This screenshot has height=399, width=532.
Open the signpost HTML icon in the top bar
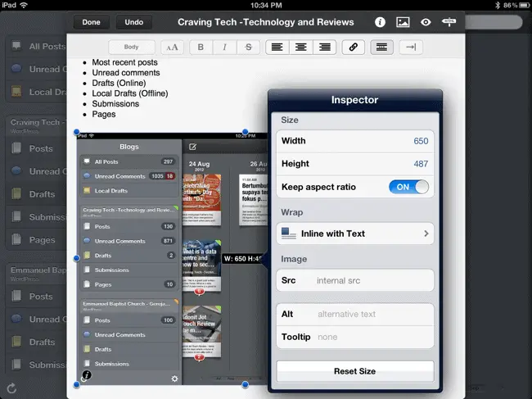[x=449, y=22]
